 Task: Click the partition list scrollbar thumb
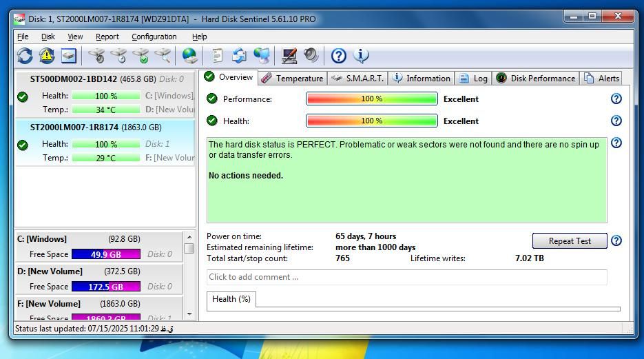(189, 249)
